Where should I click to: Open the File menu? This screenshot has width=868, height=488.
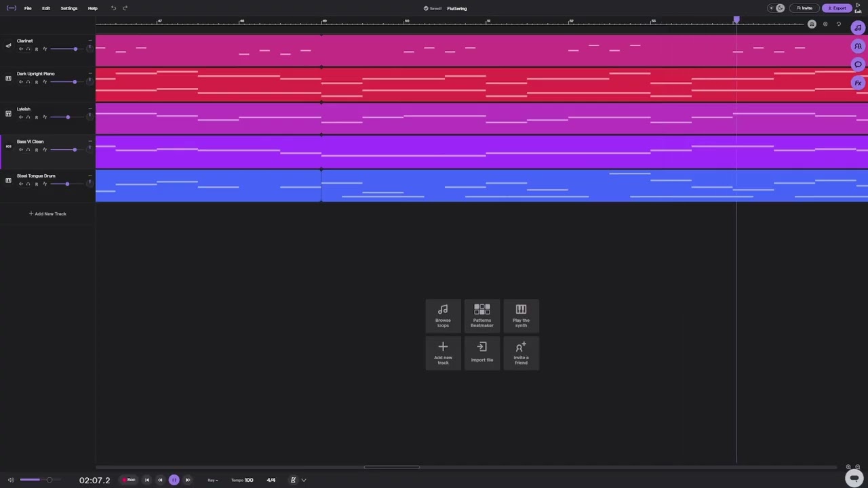[28, 8]
